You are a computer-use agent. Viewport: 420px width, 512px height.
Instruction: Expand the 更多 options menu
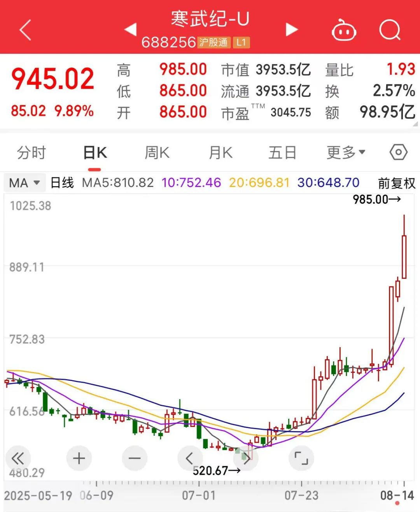pyautogui.click(x=345, y=152)
